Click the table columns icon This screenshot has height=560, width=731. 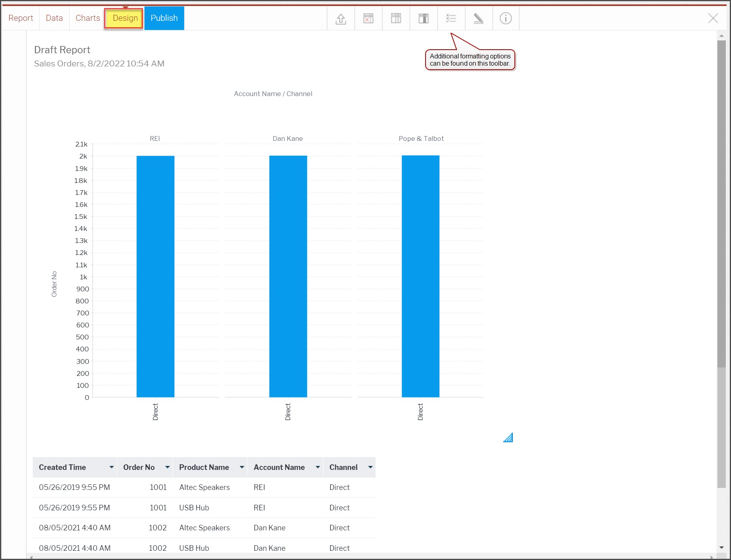[396, 18]
